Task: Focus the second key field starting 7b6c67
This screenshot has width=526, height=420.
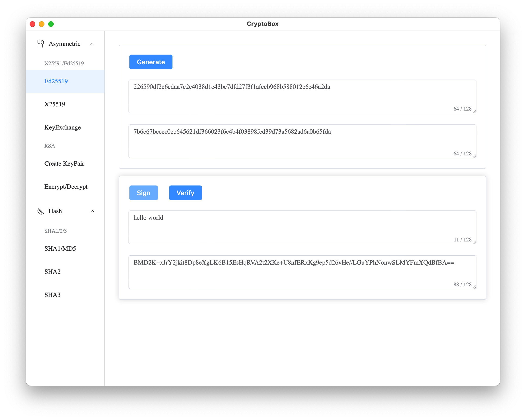Action: point(302,141)
